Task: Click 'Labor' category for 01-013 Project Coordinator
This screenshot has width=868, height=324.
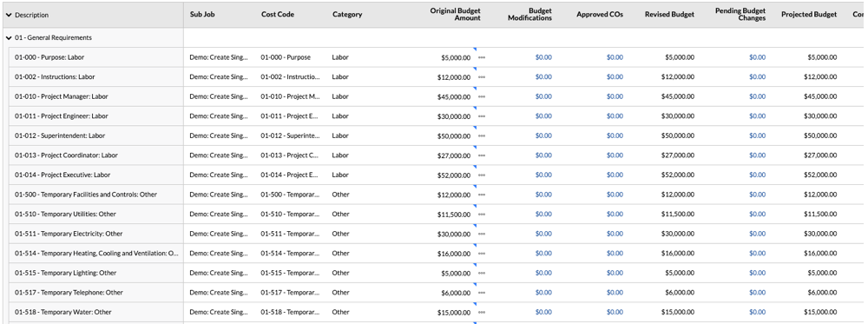Action: 340,155
